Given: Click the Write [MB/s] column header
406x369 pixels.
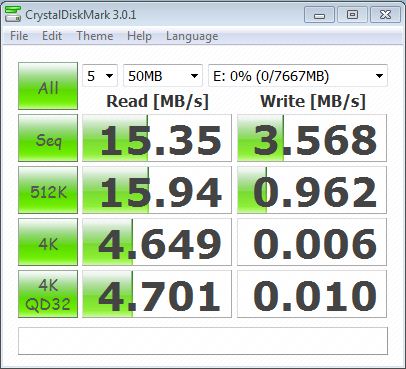Looking at the screenshot, I should pos(313,101).
